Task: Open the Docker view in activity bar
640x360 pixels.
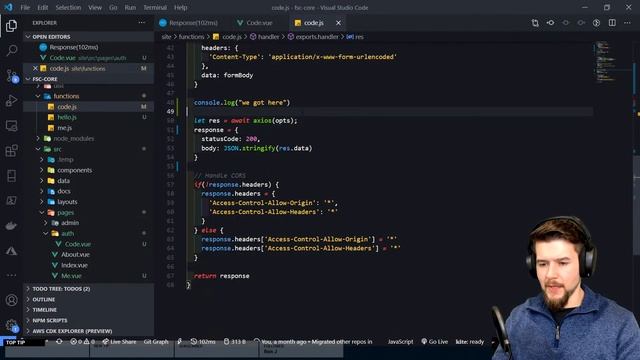Action: (11, 225)
